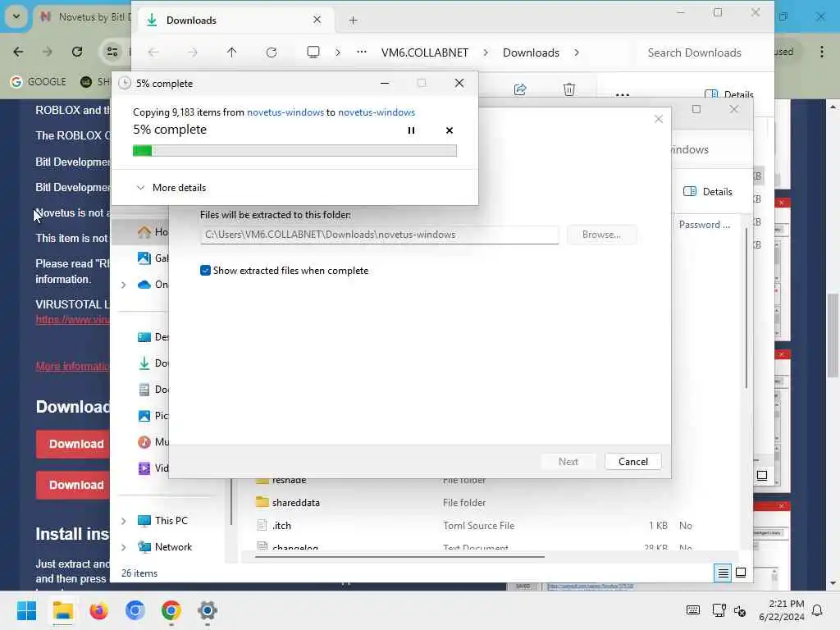This screenshot has height=630, width=840.
Task: Open Pictures in the navigation pane
Action: [153, 416]
